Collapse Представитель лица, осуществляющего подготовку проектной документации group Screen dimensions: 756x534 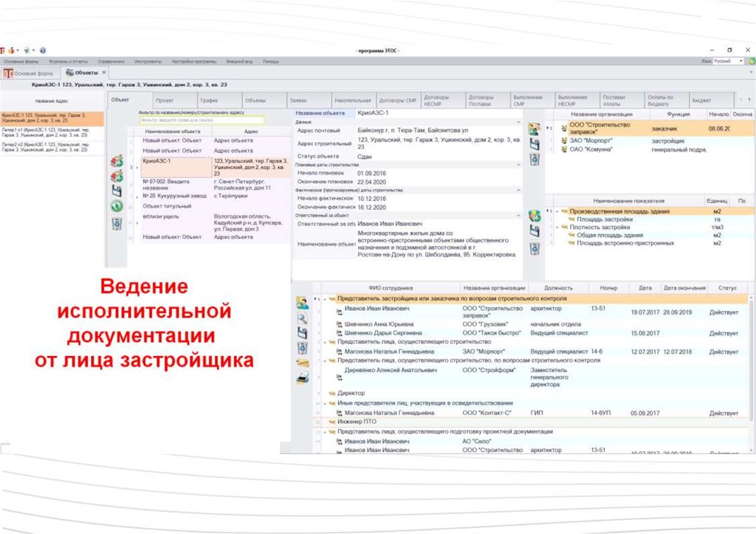point(325,432)
